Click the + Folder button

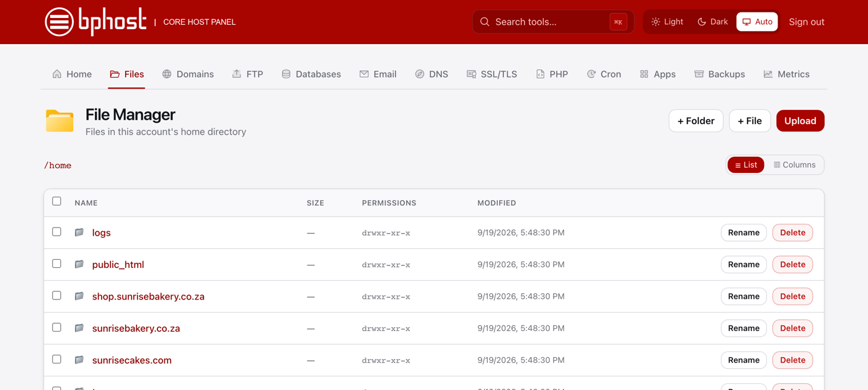(x=696, y=121)
